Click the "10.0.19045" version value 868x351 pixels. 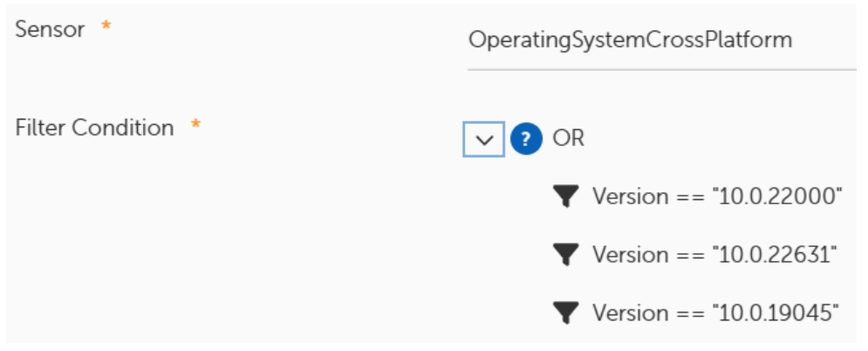pyautogui.click(x=776, y=312)
